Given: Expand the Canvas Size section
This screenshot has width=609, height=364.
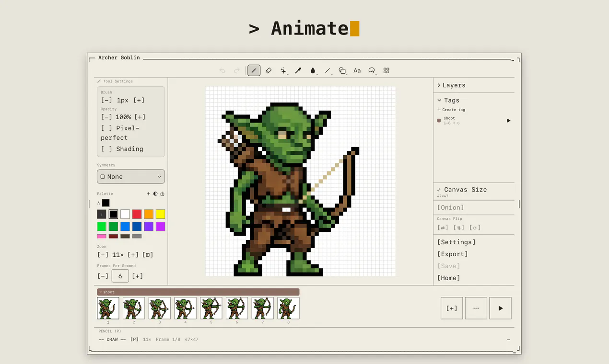Looking at the screenshot, I should coord(462,190).
